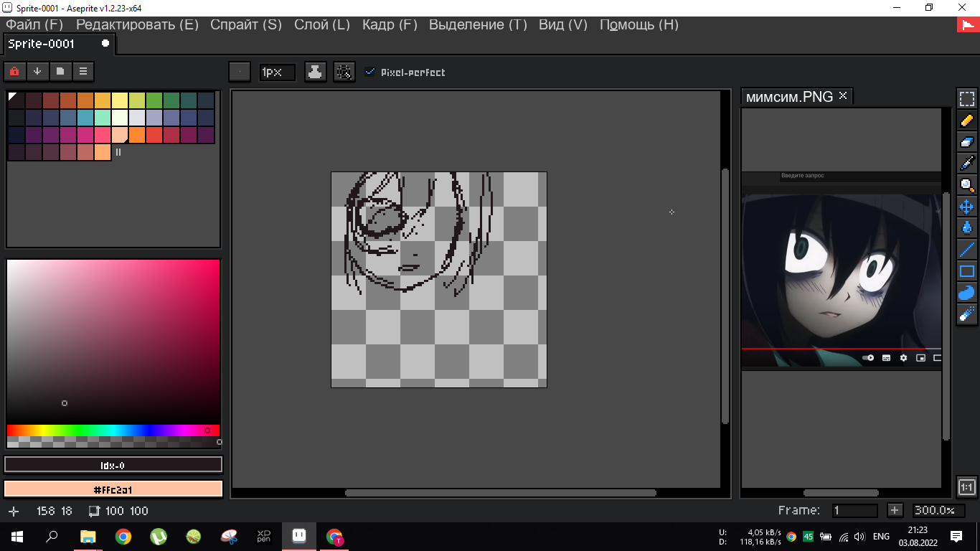Select the Pencil tool
Screen dimensions: 980x551
tap(966, 121)
